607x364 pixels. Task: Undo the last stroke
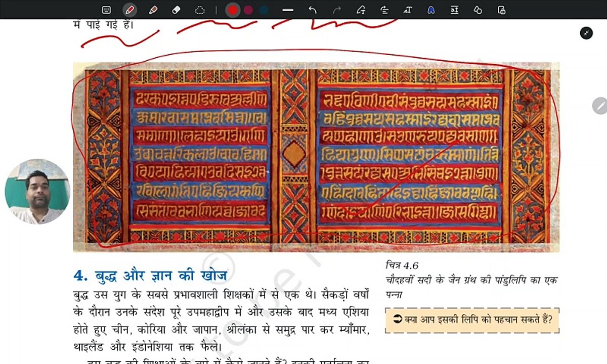(x=312, y=10)
